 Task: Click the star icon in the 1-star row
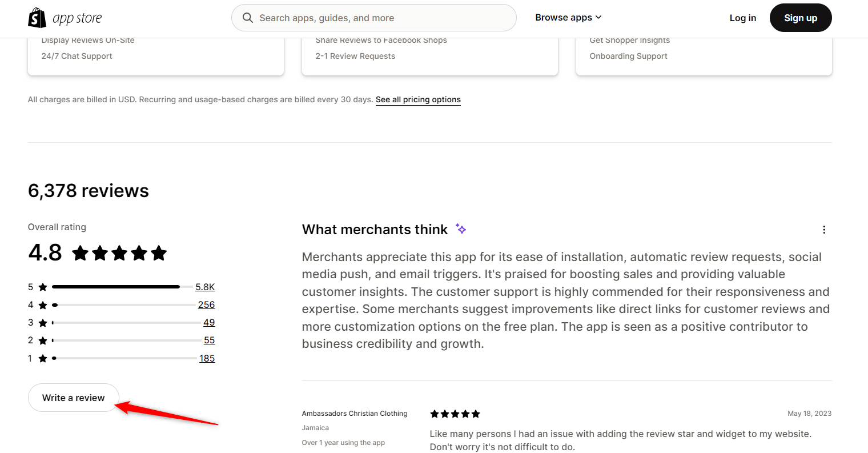[x=43, y=358]
